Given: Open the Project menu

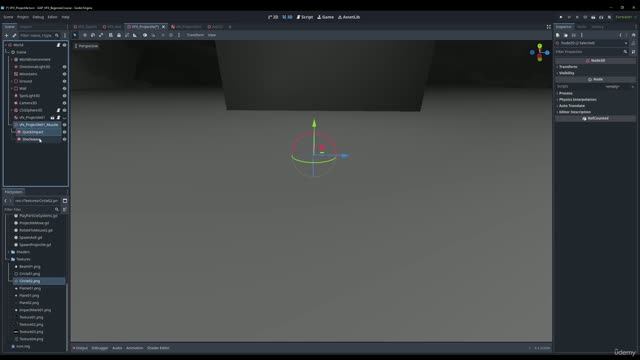Looking at the screenshot, I should click(x=23, y=17).
